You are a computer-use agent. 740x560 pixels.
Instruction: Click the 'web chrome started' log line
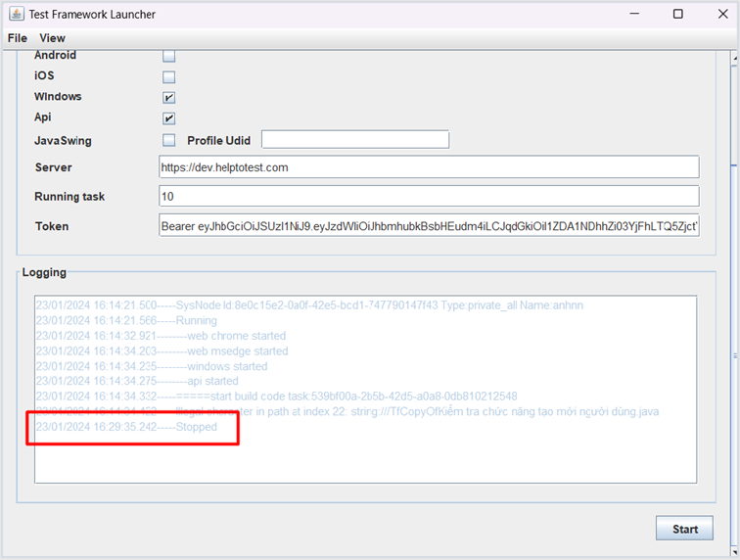click(x=161, y=336)
